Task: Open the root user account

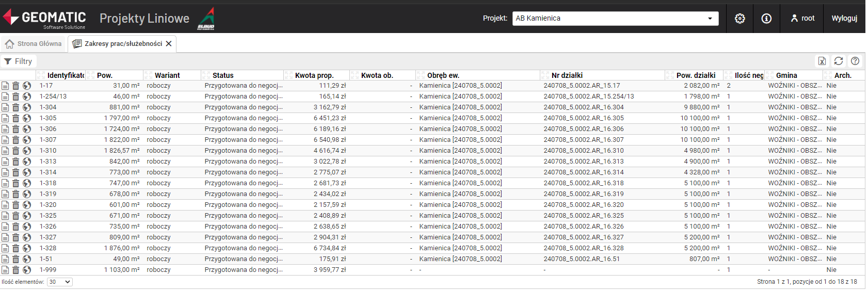Action: (x=802, y=19)
